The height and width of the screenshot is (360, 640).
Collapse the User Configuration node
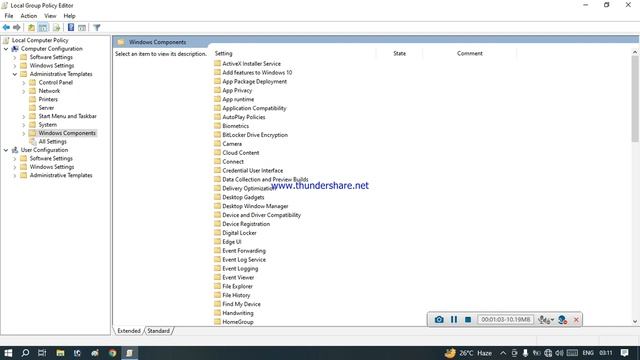(x=6, y=150)
